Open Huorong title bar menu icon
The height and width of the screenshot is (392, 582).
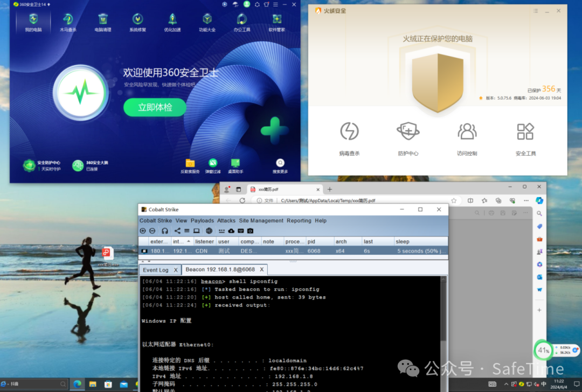click(x=536, y=11)
